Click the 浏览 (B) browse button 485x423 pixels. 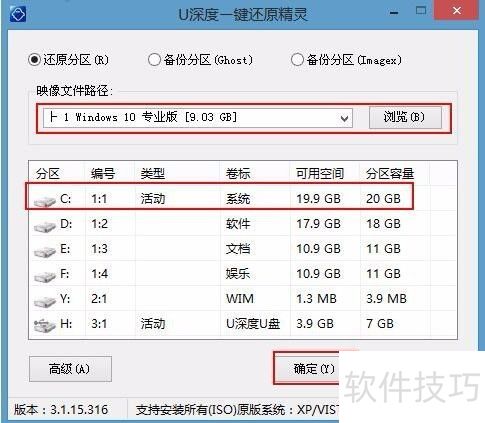point(405,117)
